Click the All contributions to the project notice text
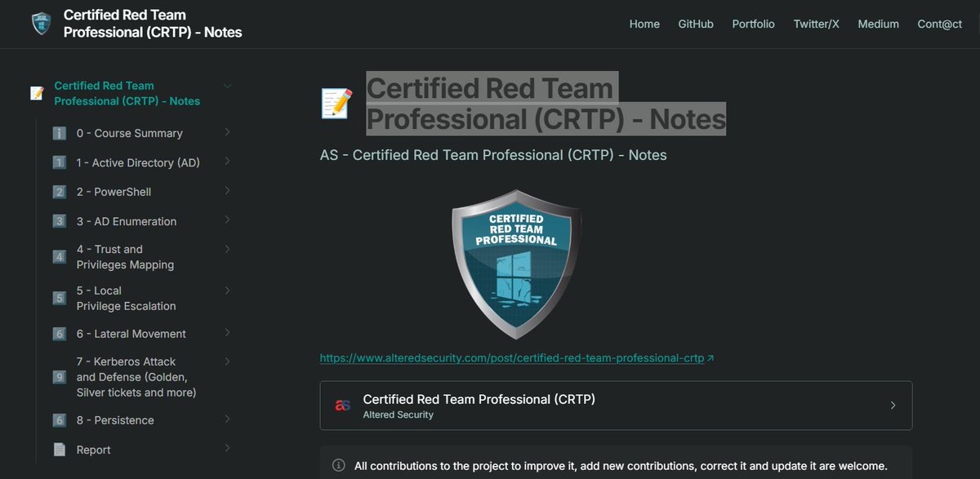The height and width of the screenshot is (479, 980). pyautogui.click(x=621, y=466)
